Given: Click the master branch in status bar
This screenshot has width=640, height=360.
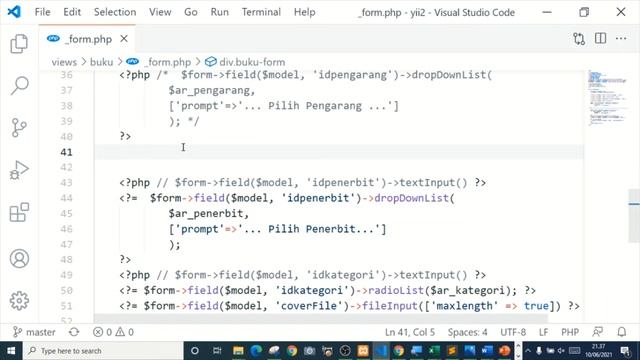Looking at the screenshot, I should click(x=34, y=332).
